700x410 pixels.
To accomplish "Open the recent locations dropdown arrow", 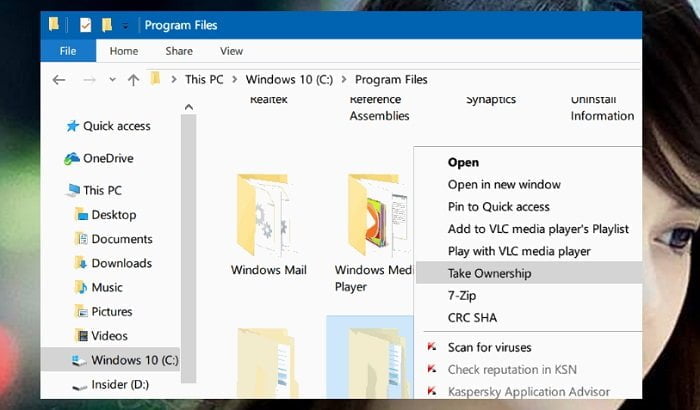I will (112, 80).
